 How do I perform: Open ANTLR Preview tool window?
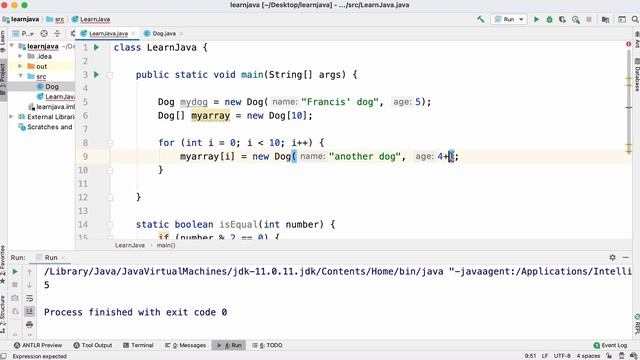[38, 345]
